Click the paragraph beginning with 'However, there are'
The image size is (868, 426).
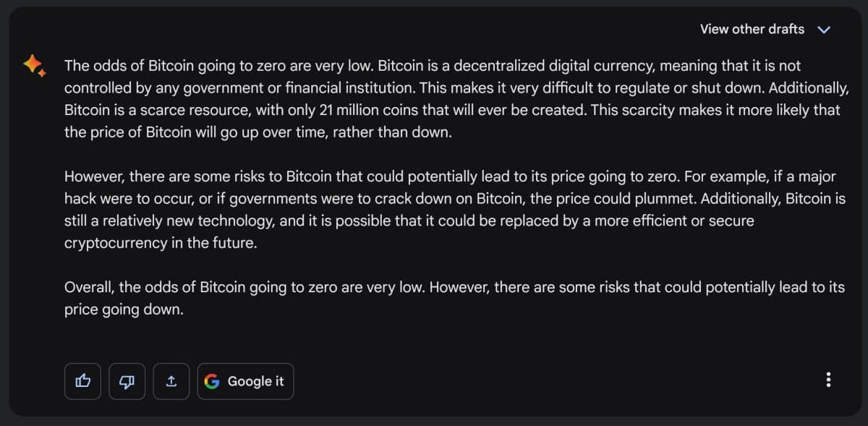(x=455, y=210)
